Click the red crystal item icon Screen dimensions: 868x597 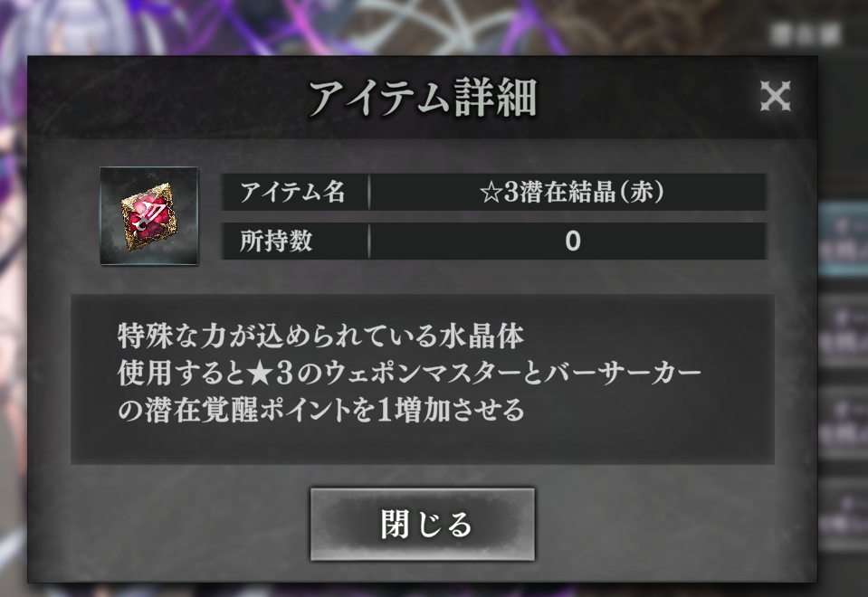tap(149, 216)
